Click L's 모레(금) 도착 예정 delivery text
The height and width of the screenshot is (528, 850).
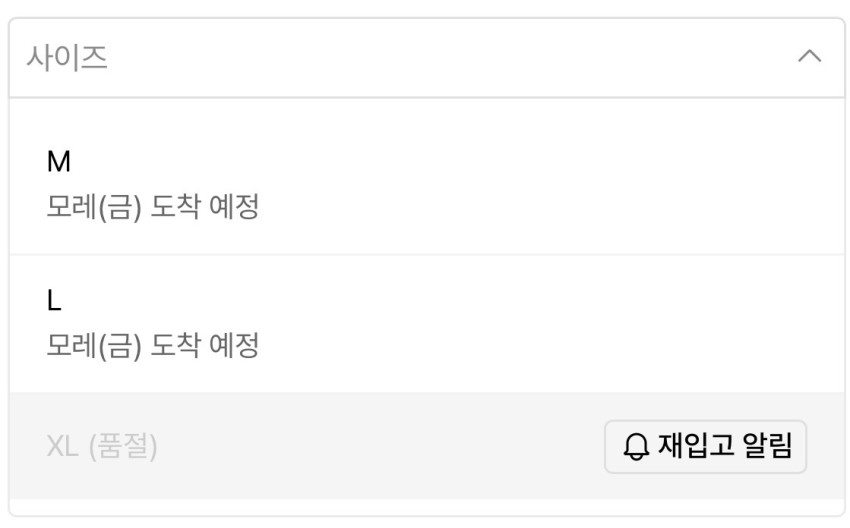(x=153, y=346)
